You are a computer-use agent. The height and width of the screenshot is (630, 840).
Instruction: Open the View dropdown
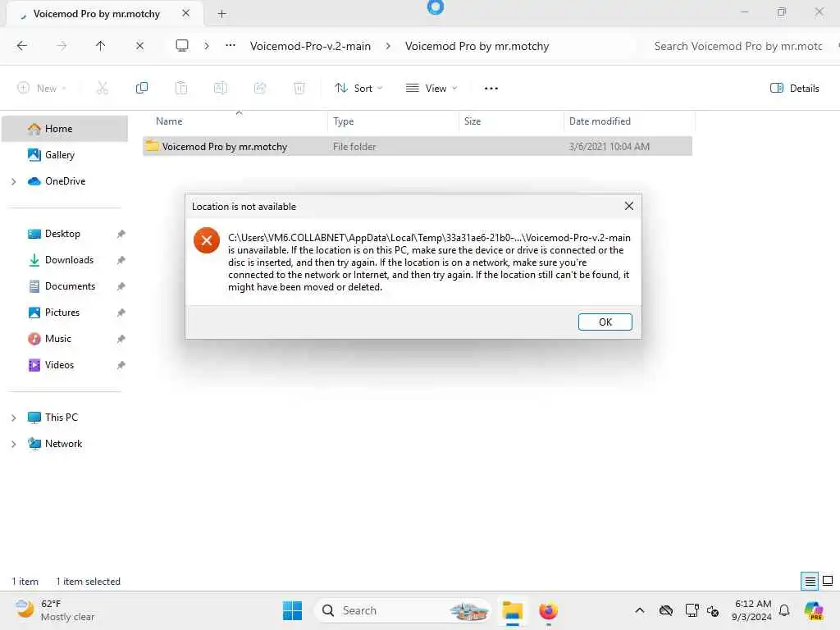[431, 88]
